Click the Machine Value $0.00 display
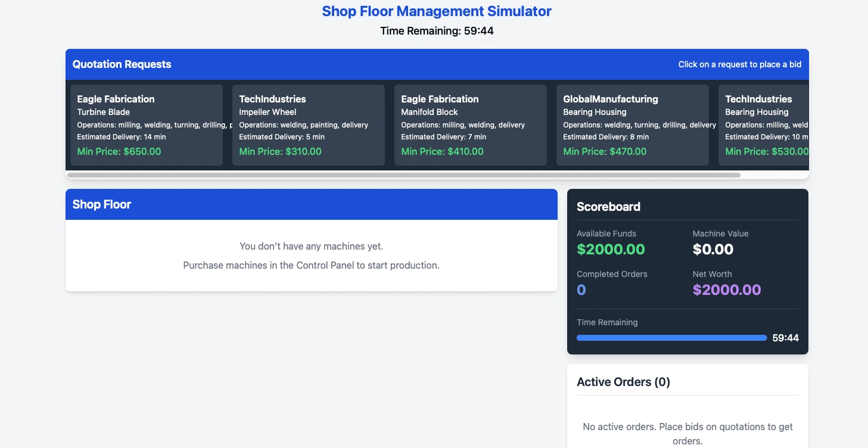Screen dimensions: 868x448 (713, 249)
